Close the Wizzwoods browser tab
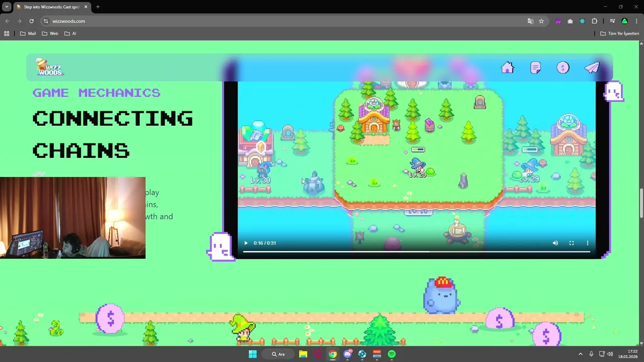 pos(86,7)
